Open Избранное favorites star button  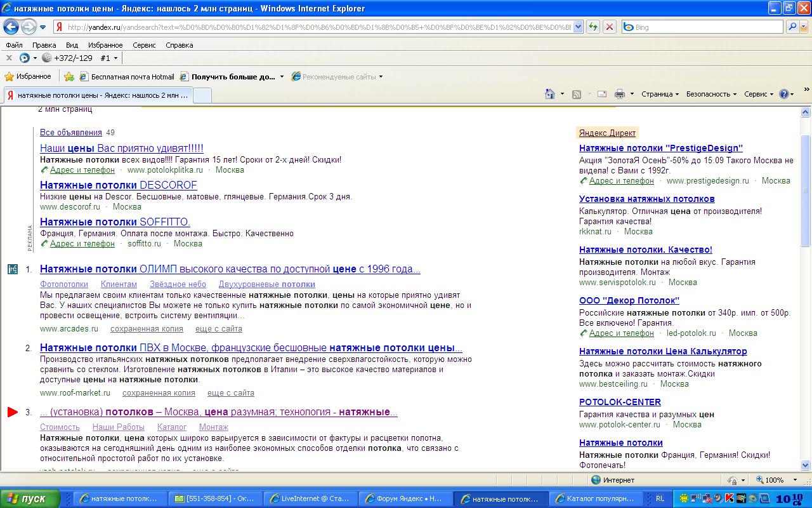pyautogui.click(x=28, y=76)
